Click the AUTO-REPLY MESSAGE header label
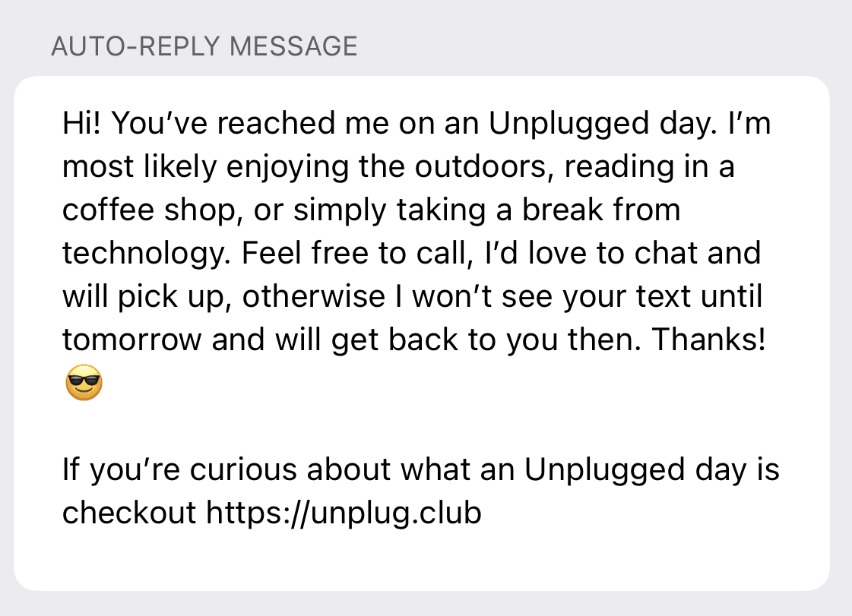 204,46
